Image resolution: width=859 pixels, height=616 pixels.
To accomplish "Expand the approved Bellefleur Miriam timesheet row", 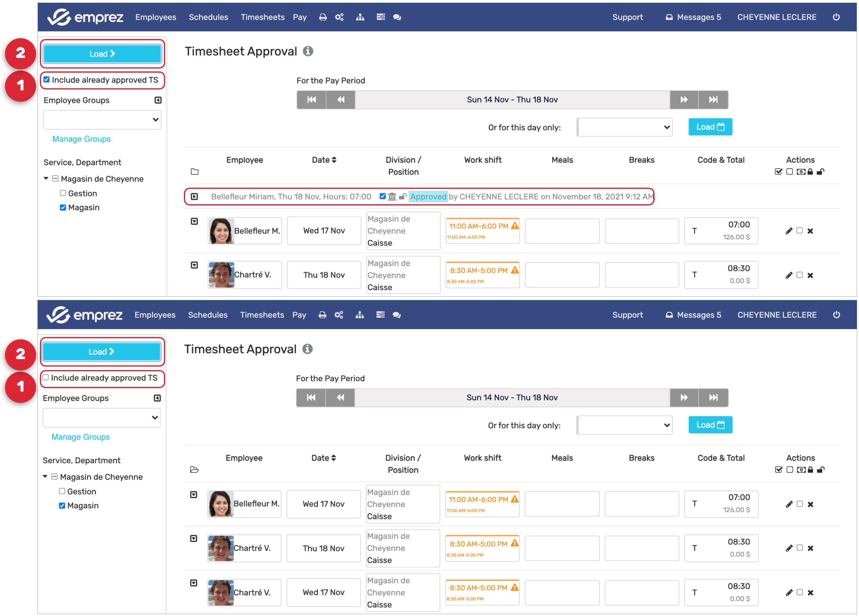I will 194,197.
